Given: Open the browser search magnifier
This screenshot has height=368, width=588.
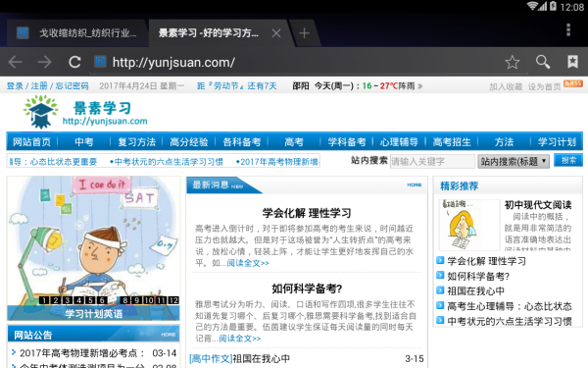Looking at the screenshot, I should (543, 62).
